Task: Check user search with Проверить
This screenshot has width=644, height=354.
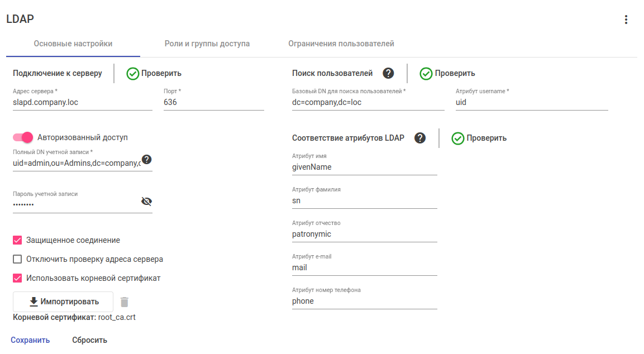Action: (447, 73)
